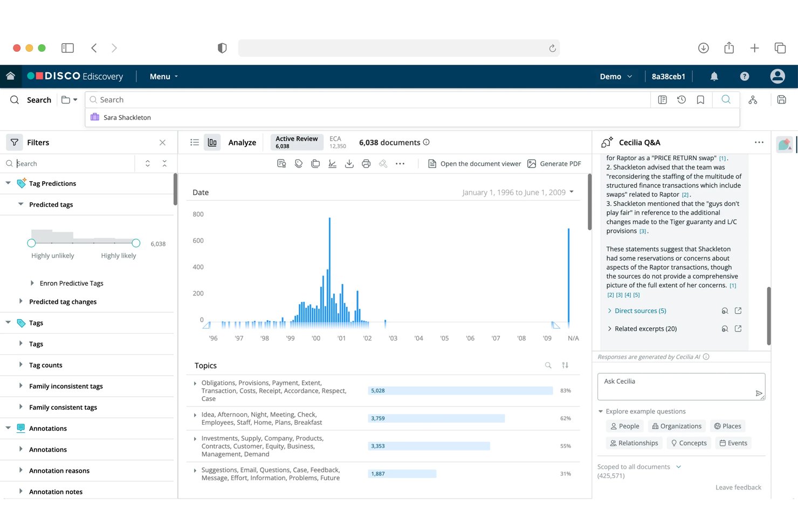Choose the Relationships example questions chip

[634, 443]
